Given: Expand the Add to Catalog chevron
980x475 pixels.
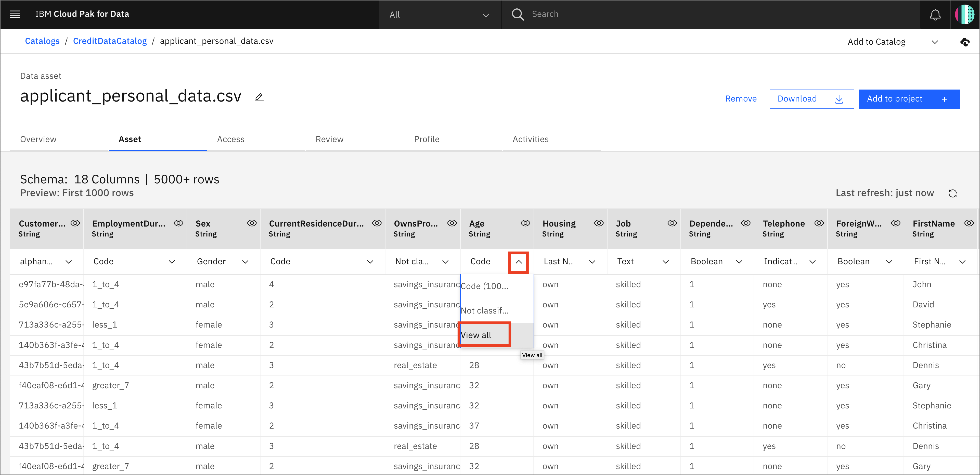Looking at the screenshot, I should pos(935,42).
